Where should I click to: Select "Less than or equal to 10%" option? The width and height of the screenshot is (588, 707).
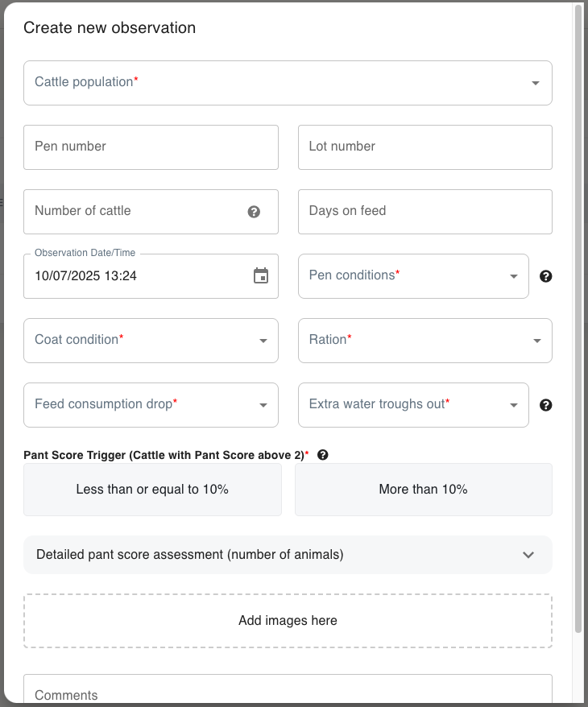point(152,490)
